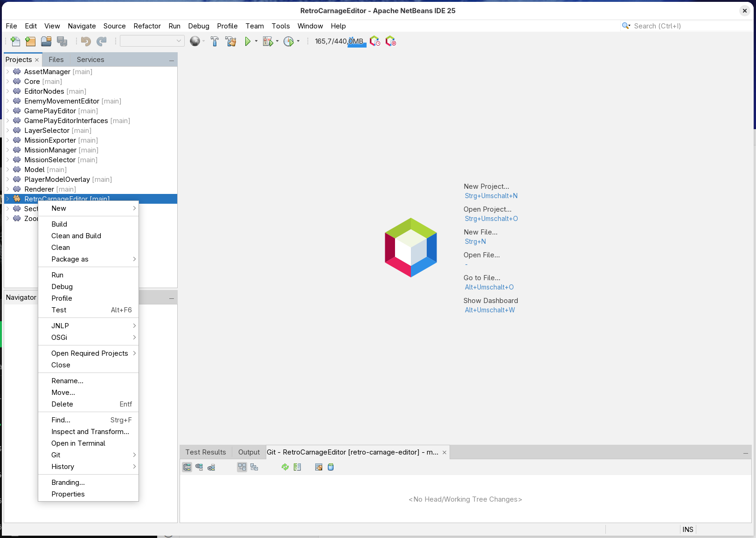Click the globe browser icon in toolbar
756x538 pixels.
coord(195,41)
